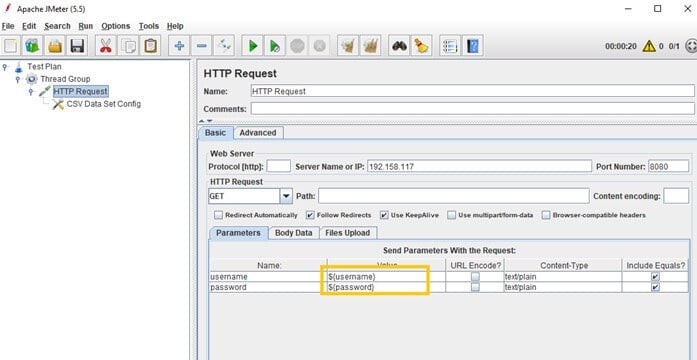Toggle Include Equals for username row
Viewport: 697px width, 360px height.
655,276
